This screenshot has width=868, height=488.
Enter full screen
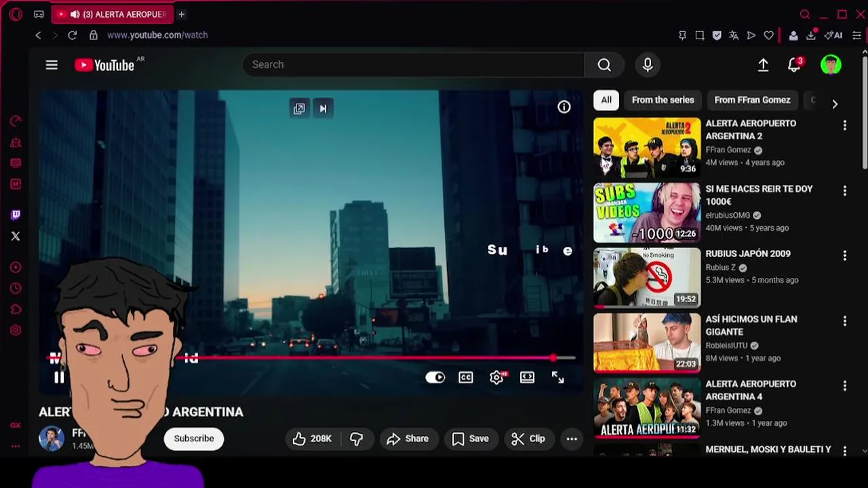pos(557,378)
